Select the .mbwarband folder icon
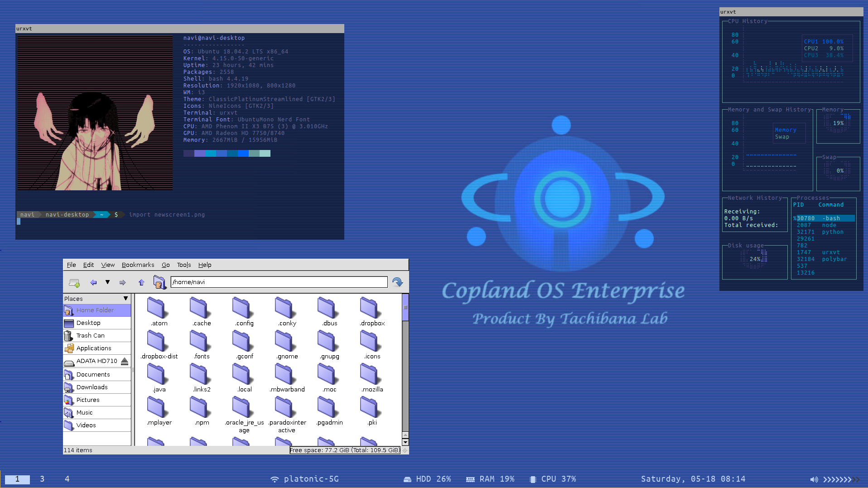The width and height of the screenshot is (868, 488). 286,374
